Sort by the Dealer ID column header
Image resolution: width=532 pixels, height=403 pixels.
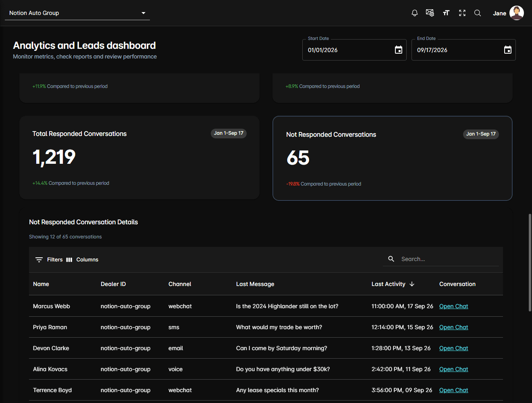(113, 284)
